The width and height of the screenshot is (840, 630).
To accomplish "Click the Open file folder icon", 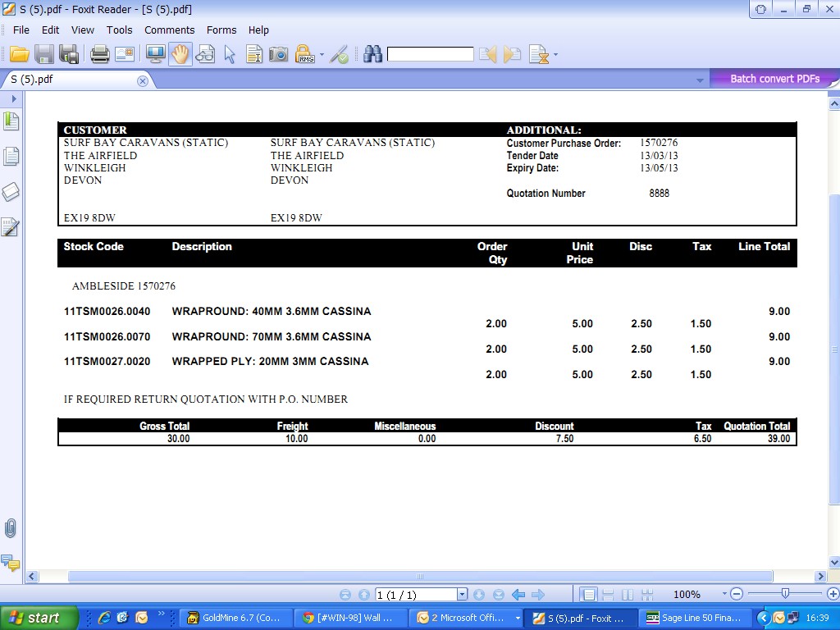I will pos(19,55).
